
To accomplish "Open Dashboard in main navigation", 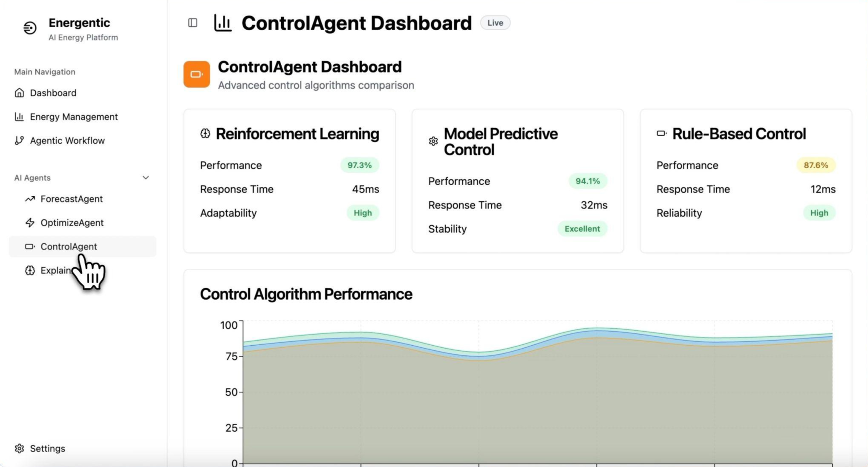I will [x=53, y=93].
